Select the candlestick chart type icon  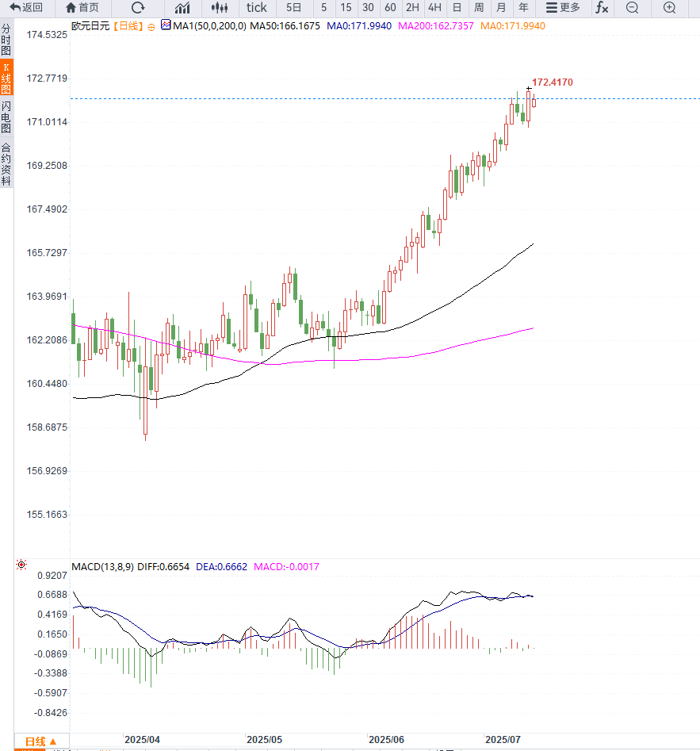[220, 8]
